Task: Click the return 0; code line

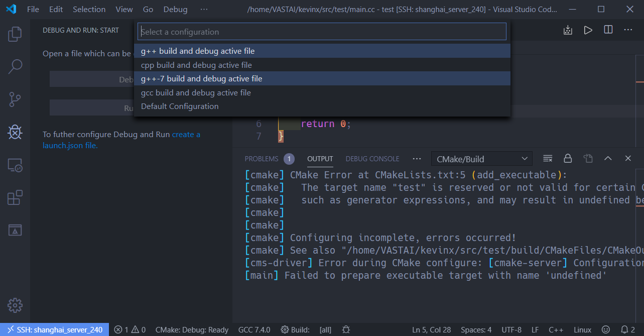Action: pyautogui.click(x=326, y=124)
